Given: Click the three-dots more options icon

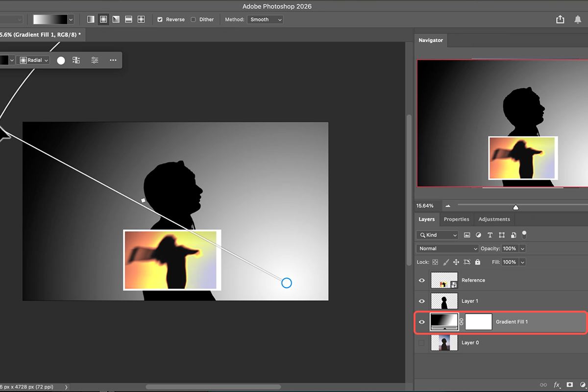Looking at the screenshot, I should pyautogui.click(x=113, y=60).
